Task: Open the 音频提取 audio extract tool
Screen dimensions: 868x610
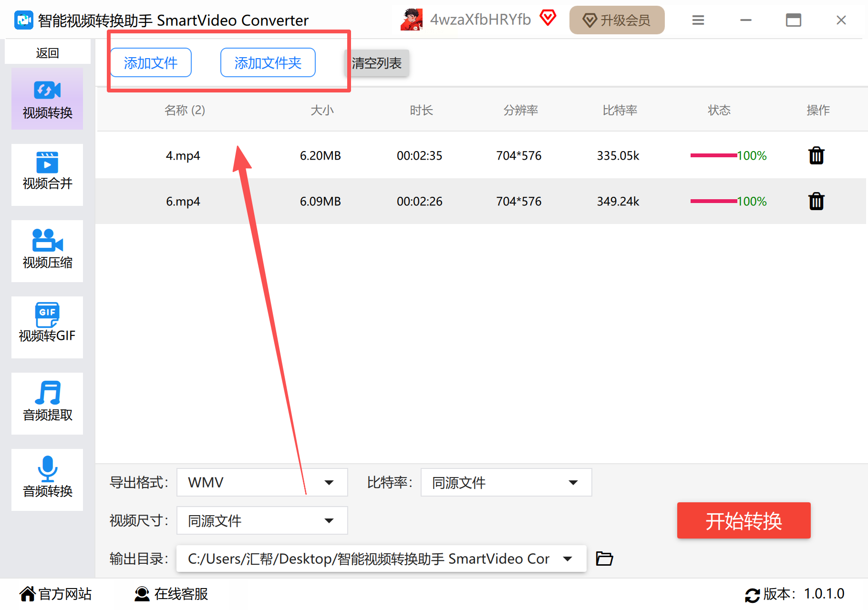Action: pos(47,404)
